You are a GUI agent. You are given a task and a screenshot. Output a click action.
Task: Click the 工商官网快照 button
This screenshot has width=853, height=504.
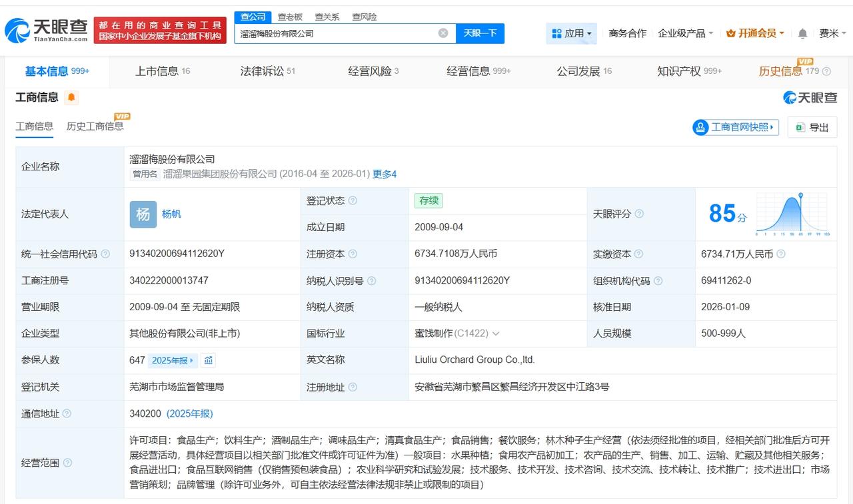(736, 127)
